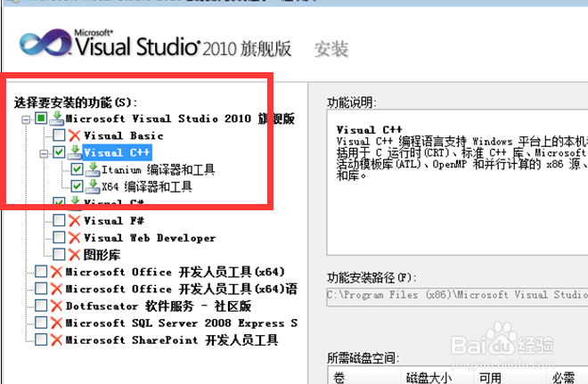Check Microsoft SQL Server 2008 Express checkbox

(41, 323)
